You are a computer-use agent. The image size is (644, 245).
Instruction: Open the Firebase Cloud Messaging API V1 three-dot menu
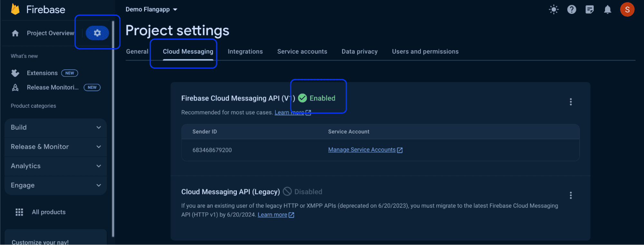pyautogui.click(x=571, y=102)
